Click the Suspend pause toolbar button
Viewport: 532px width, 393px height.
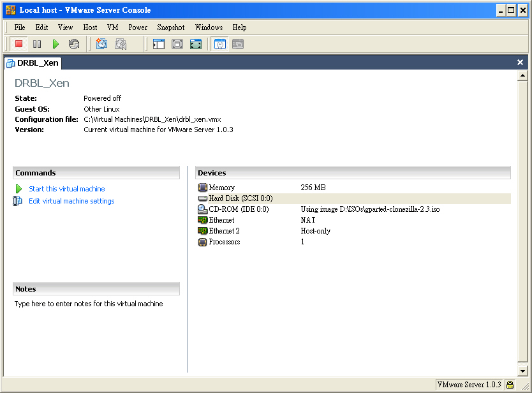point(37,44)
